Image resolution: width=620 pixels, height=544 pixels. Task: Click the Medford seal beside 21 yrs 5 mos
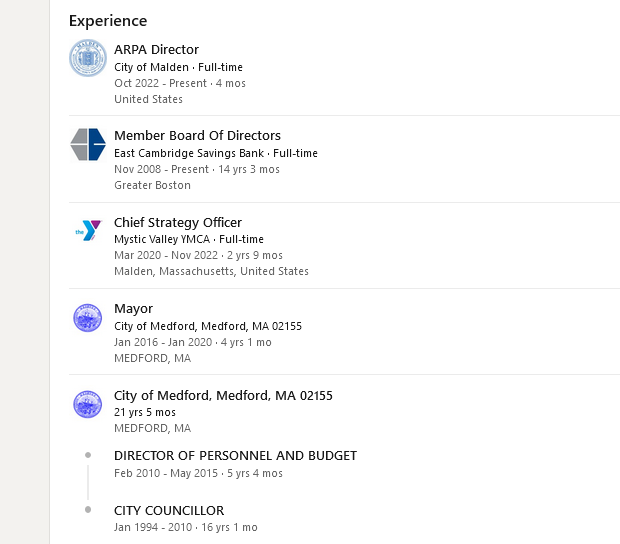tap(88, 404)
